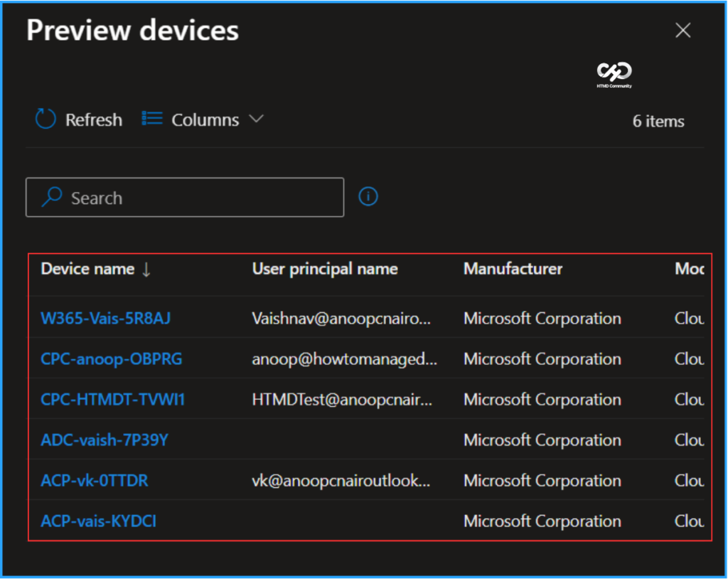Click Microsoft Corporation in ACP-vk-0TTDR row
The width and height of the screenshot is (728, 579).
click(x=542, y=481)
